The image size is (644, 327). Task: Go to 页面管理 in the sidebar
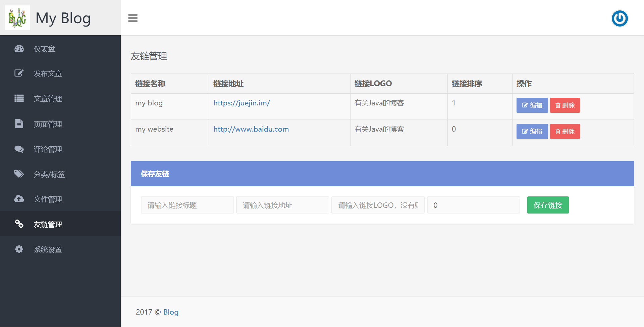[60, 124]
